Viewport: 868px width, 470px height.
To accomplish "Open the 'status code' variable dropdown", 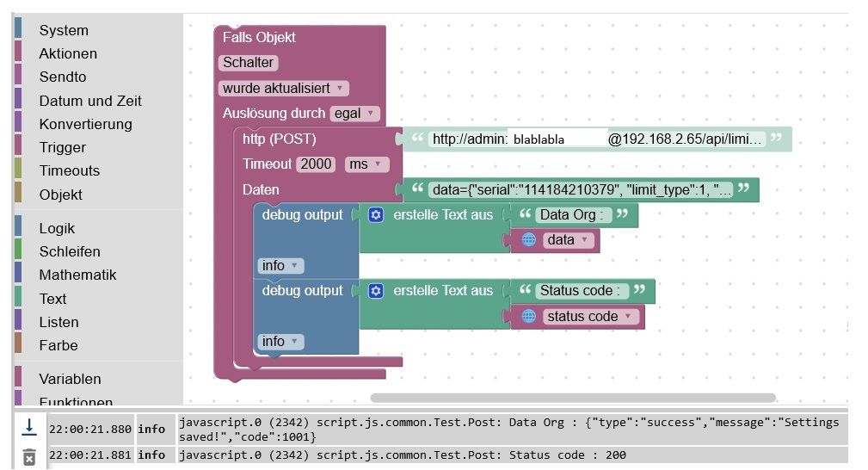I will 589,317.
